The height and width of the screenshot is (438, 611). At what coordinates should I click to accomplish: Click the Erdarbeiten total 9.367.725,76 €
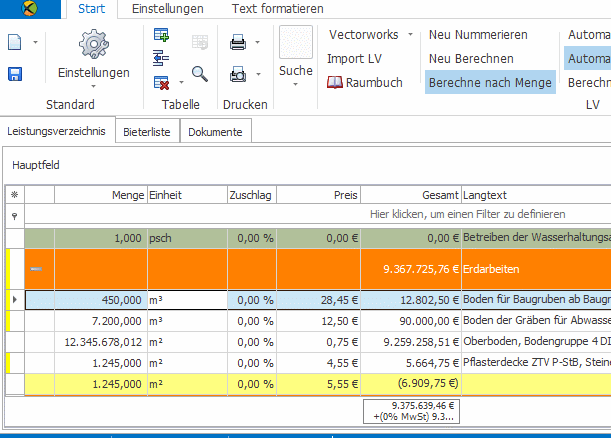click(x=411, y=269)
